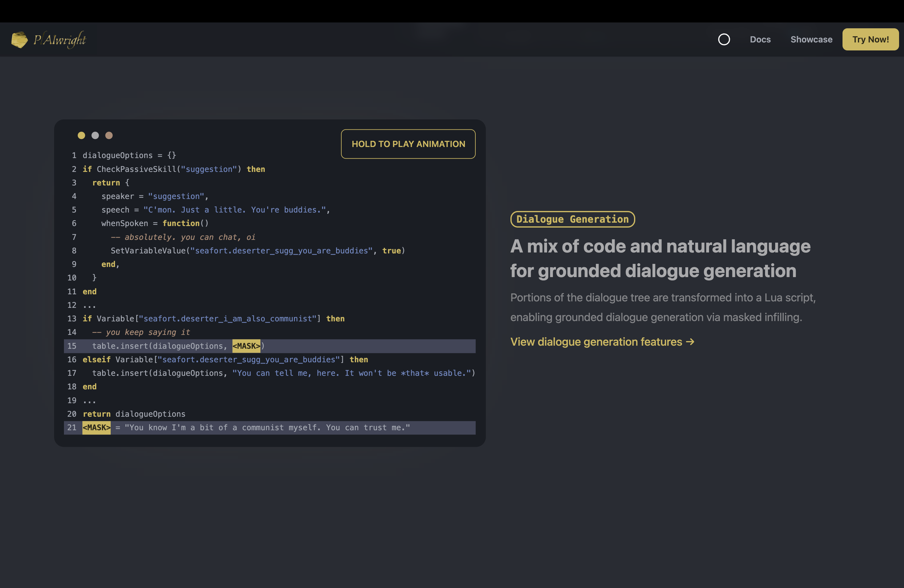Click the Dialogue Generation badge

tap(573, 219)
